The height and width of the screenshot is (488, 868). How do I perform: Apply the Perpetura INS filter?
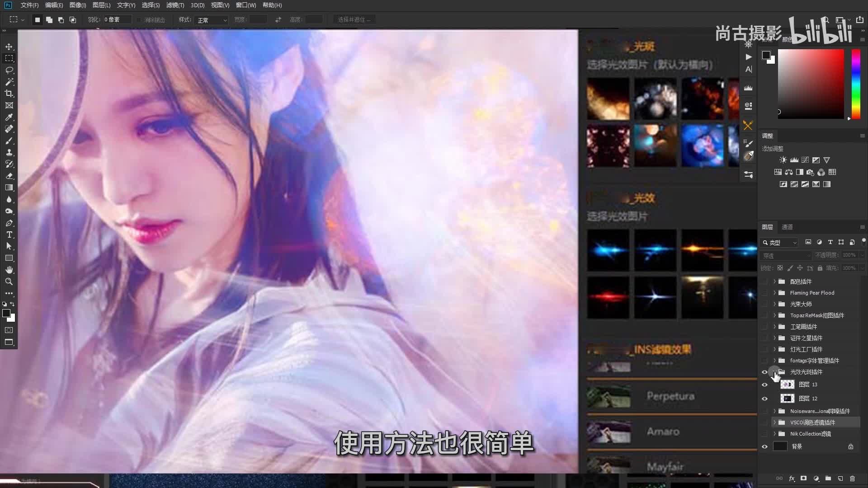coord(670,396)
